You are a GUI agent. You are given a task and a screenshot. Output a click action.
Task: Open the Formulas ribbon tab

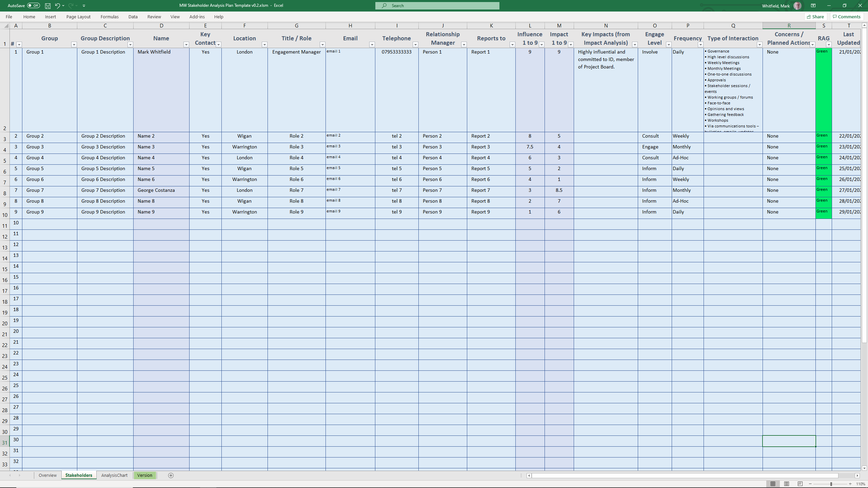[110, 17]
